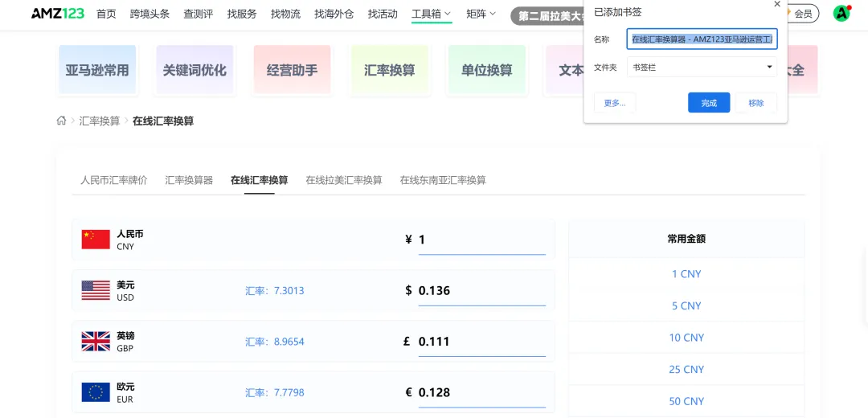Select the 25 CNY common amount
The height and width of the screenshot is (418, 868).
686,369
